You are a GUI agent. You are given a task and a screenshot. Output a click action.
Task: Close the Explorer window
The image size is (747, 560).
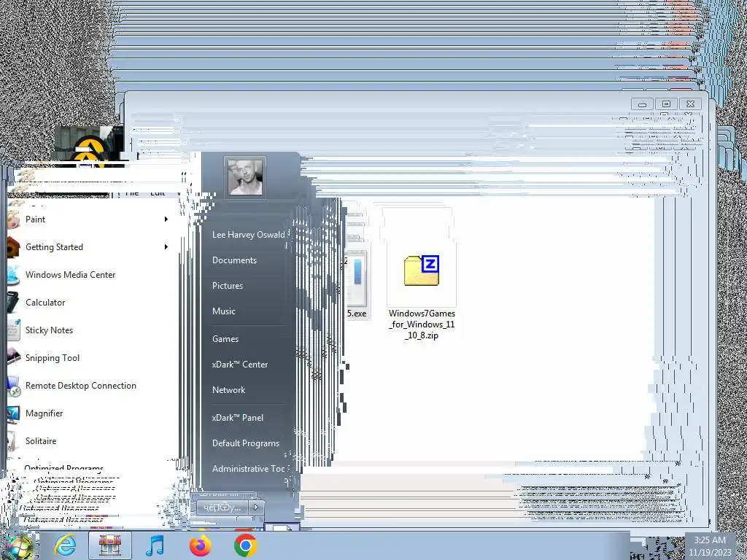690,104
